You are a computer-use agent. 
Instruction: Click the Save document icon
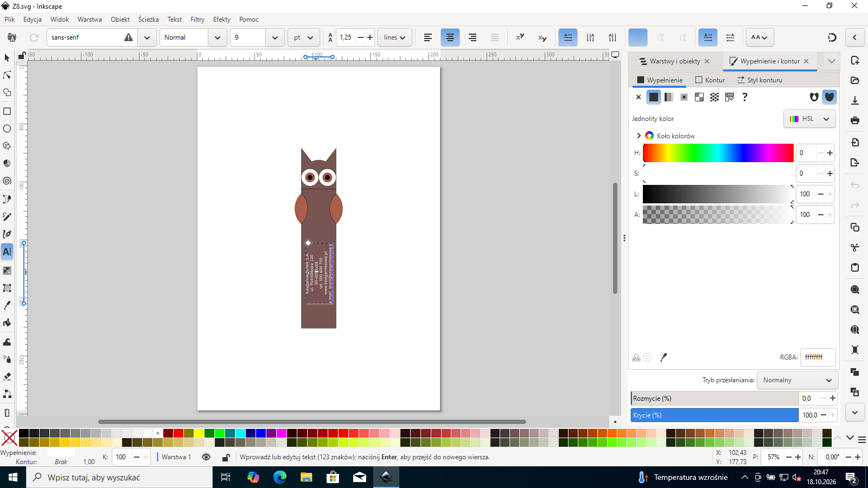pyautogui.click(x=855, y=100)
